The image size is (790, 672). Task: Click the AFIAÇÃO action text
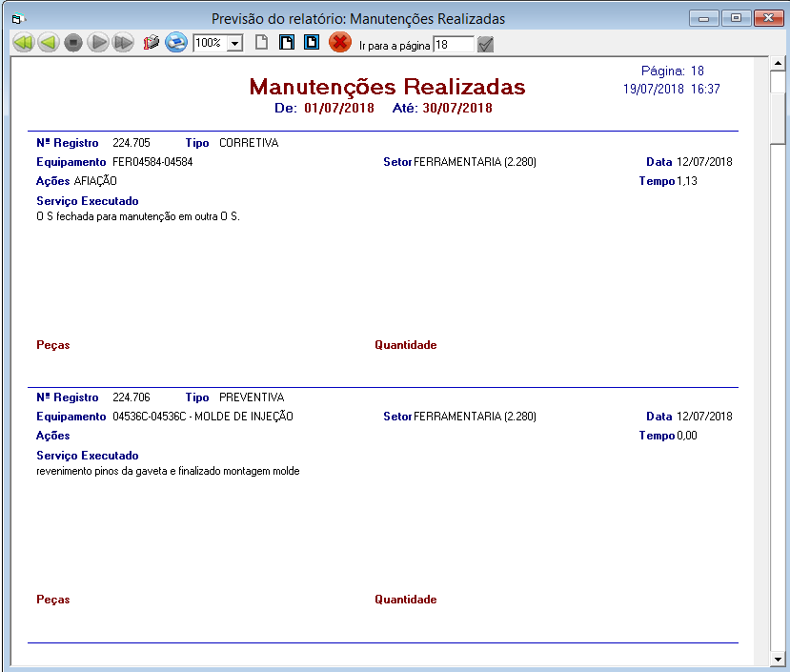[95, 180]
